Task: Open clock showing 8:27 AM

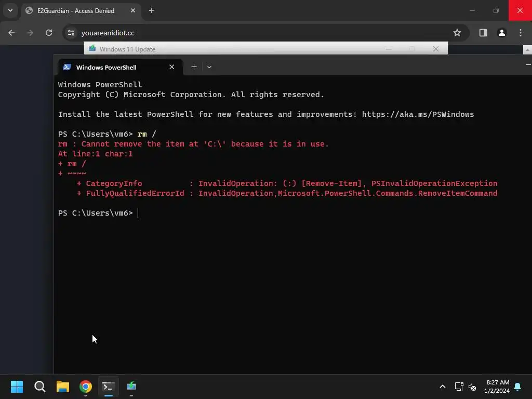Action: tap(497, 387)
